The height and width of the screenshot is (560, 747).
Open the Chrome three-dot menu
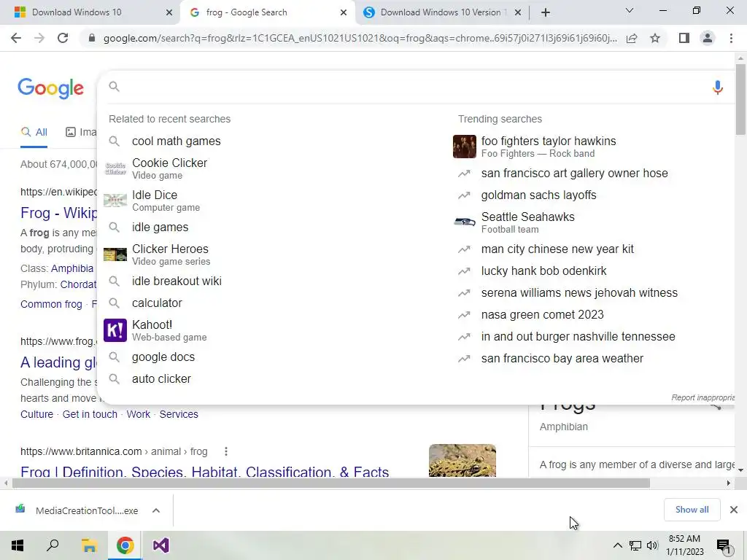click(731, 38)
